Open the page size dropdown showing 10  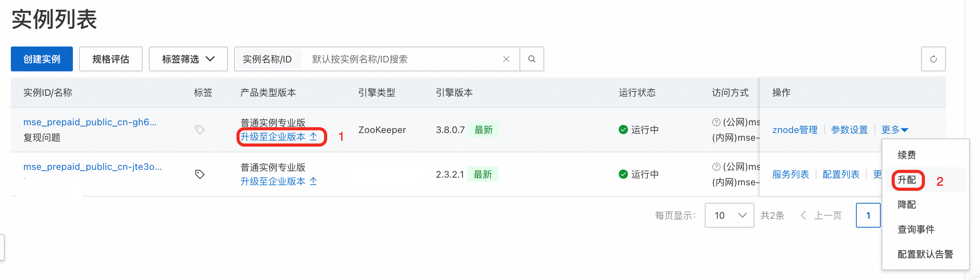[729, 215]
